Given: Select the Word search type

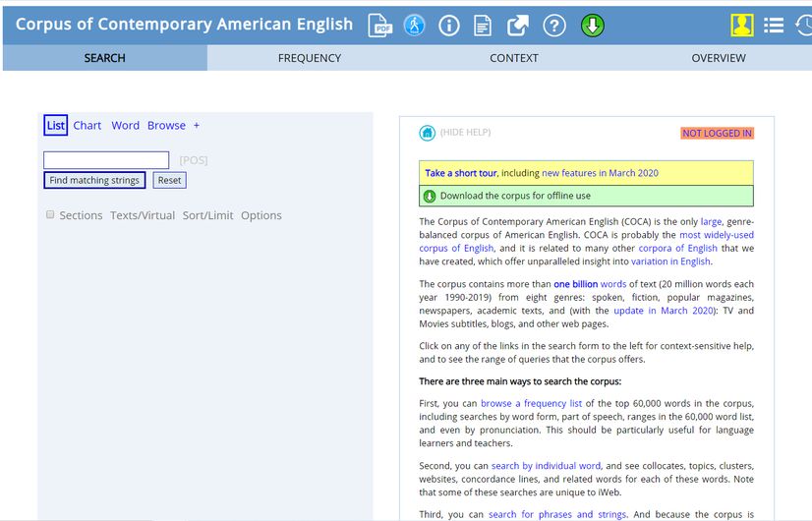Looking at the screenshot, I should [125, 125].
